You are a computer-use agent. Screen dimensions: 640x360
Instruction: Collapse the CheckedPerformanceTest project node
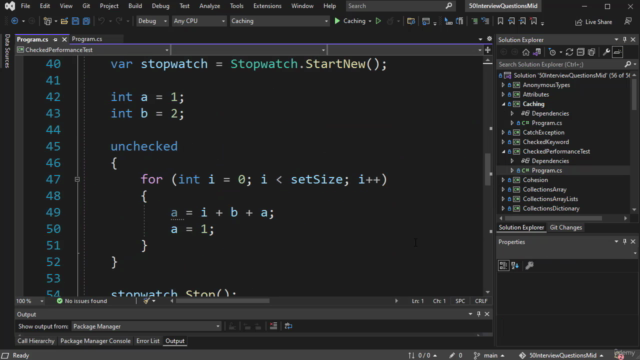503,151
